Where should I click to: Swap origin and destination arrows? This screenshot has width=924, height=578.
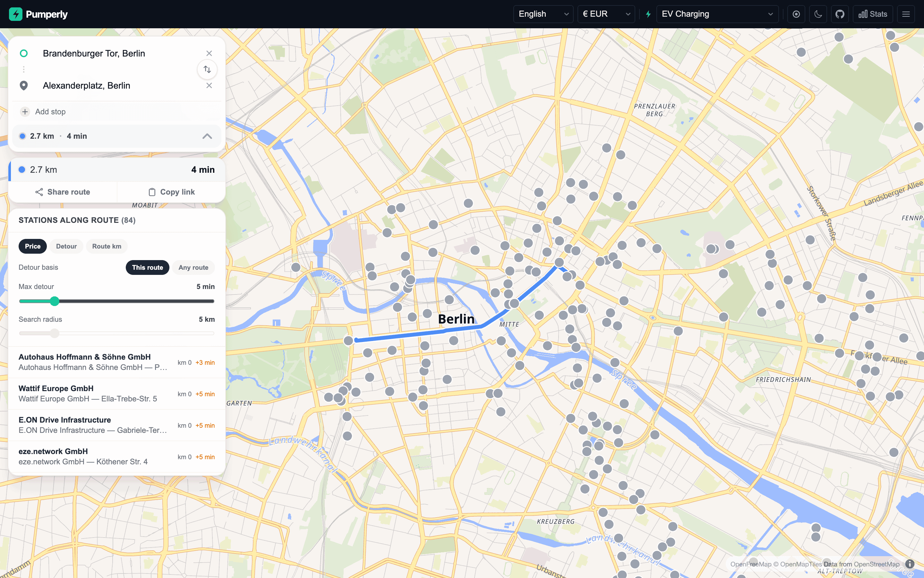207,69
